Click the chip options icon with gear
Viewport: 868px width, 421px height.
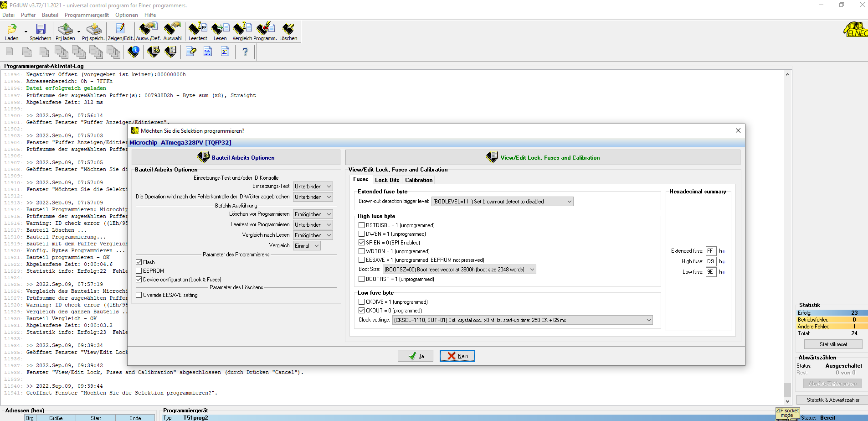pyautogui.click(x=154, y=52)
